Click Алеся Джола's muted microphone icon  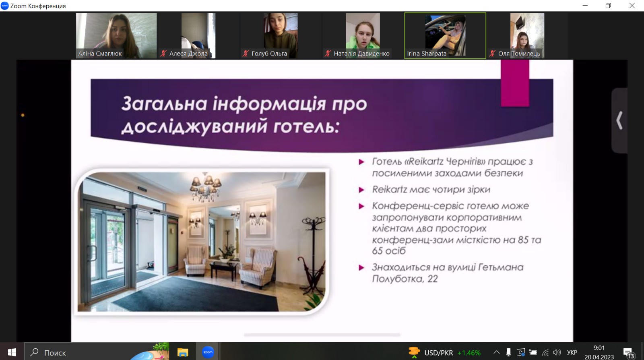(x=163, y=54)
